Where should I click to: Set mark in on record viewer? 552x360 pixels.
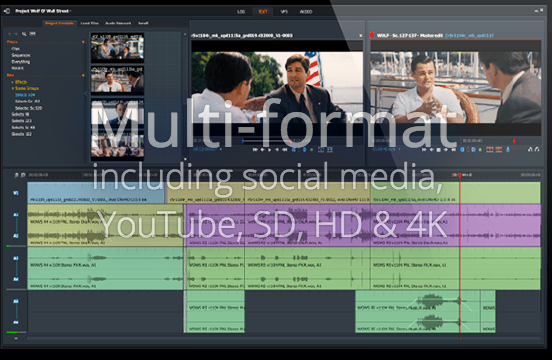(462, 150)
